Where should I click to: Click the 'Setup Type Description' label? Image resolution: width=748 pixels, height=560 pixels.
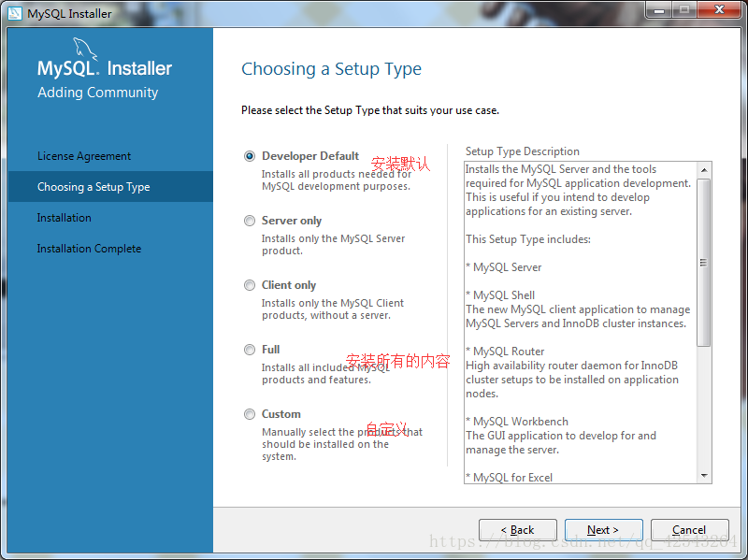coord(523,151)
